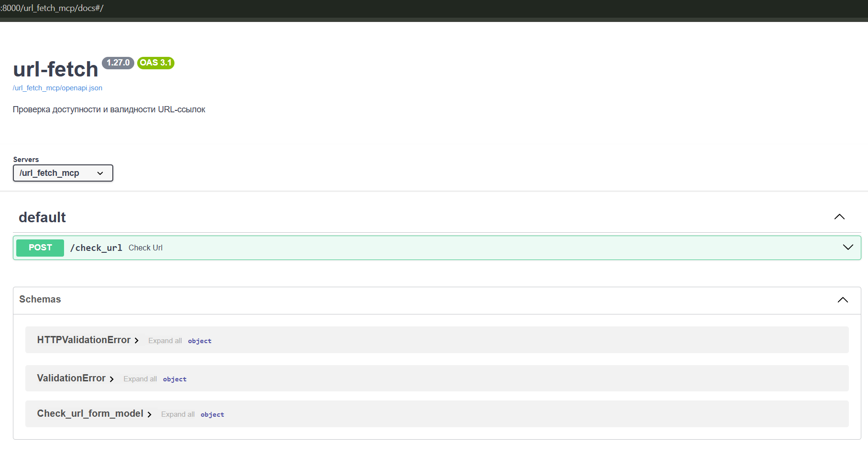Open the /url_fetch_mcp/openapi.json link
This screenshot has height=454, width=868.
(57, 88)
